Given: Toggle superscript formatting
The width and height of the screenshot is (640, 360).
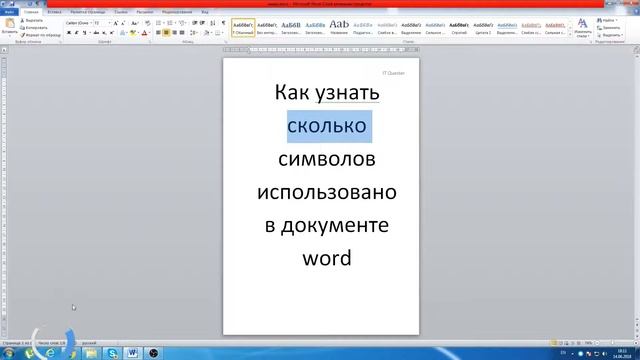Looking at the screenshot, I should coord(111,33).
